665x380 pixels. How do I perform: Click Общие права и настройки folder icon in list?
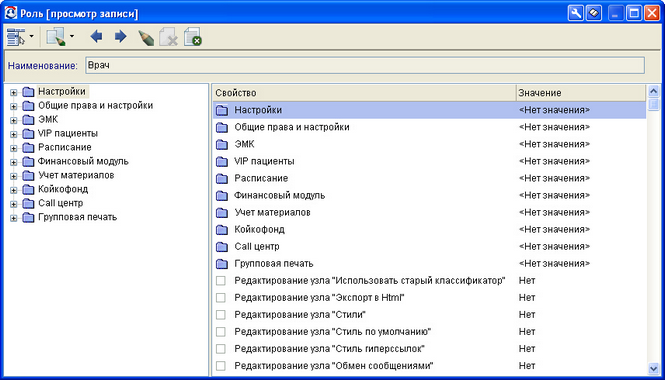[x=222, y=127]
